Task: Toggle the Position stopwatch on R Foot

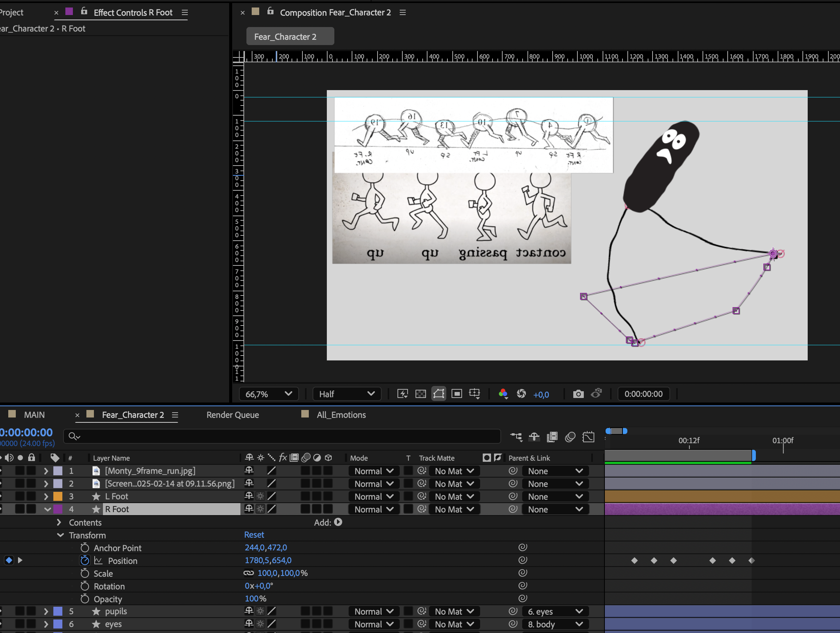Action: (85, 561)
